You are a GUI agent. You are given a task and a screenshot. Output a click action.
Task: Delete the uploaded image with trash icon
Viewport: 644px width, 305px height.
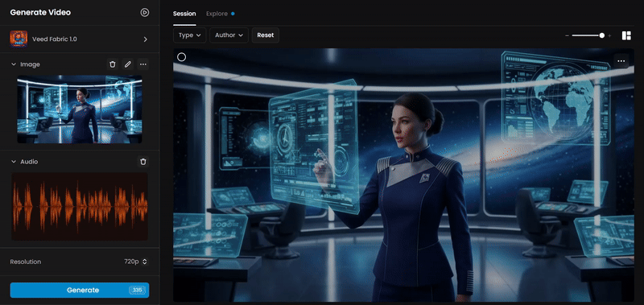pyautogui.click(x=113, y=64)
